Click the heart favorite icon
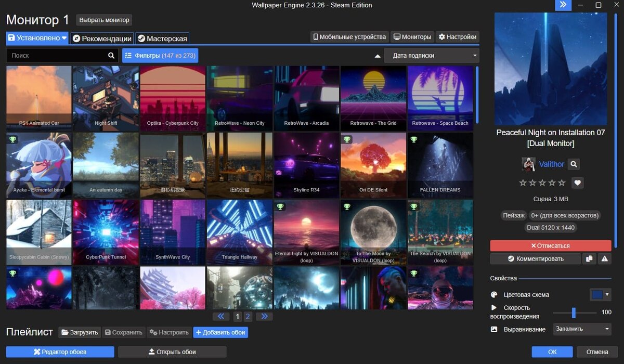This screenshot has width=624, height=364. (x=578, y=183)
